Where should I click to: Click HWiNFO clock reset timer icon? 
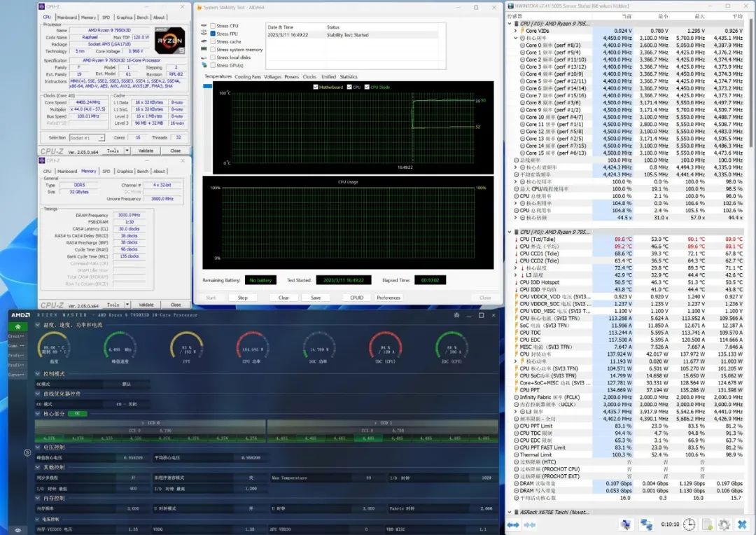pos(689,524)
